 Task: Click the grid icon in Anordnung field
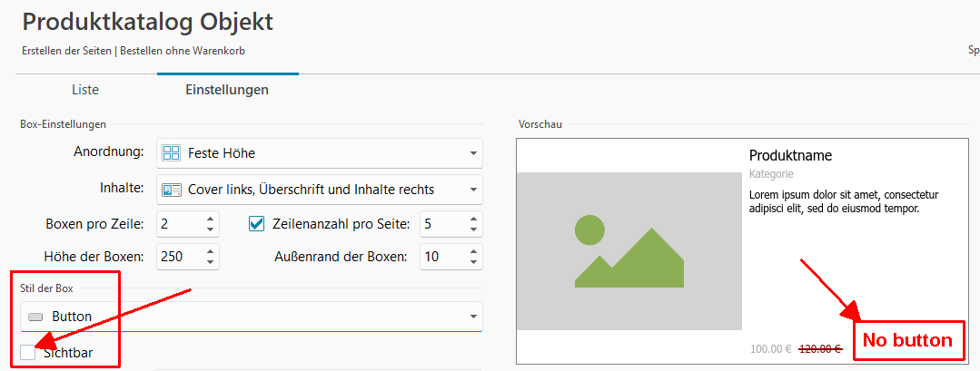pos(171,153)
